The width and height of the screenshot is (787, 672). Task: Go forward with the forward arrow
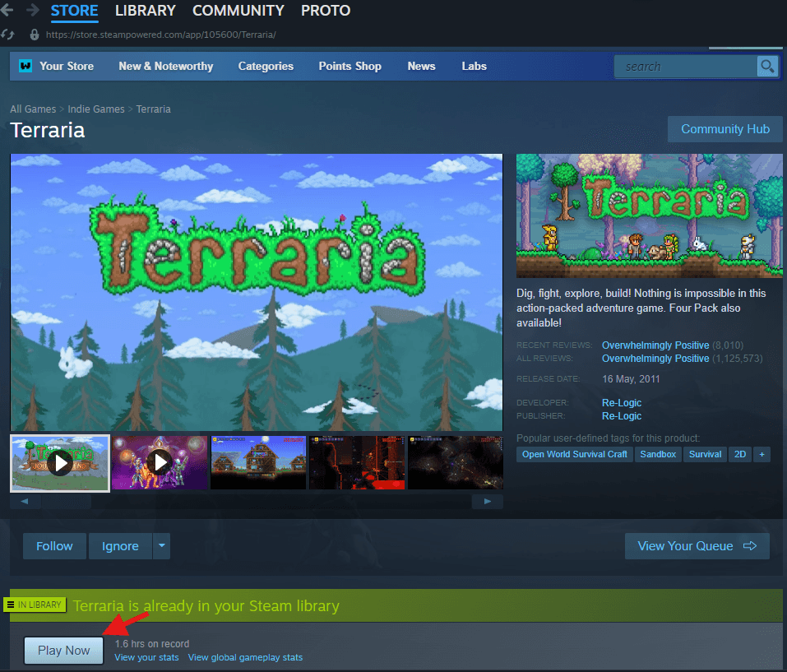[33, 10]
